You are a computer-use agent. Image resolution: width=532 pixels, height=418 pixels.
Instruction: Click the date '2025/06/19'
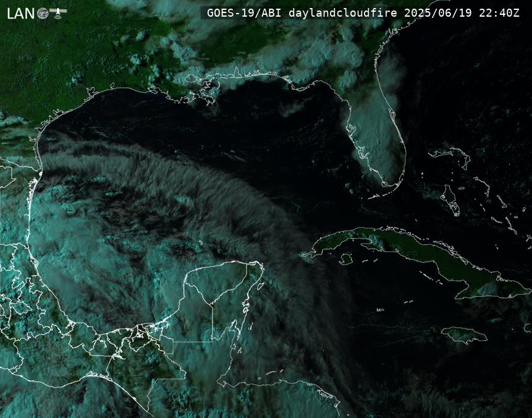[x=438, y=13]
